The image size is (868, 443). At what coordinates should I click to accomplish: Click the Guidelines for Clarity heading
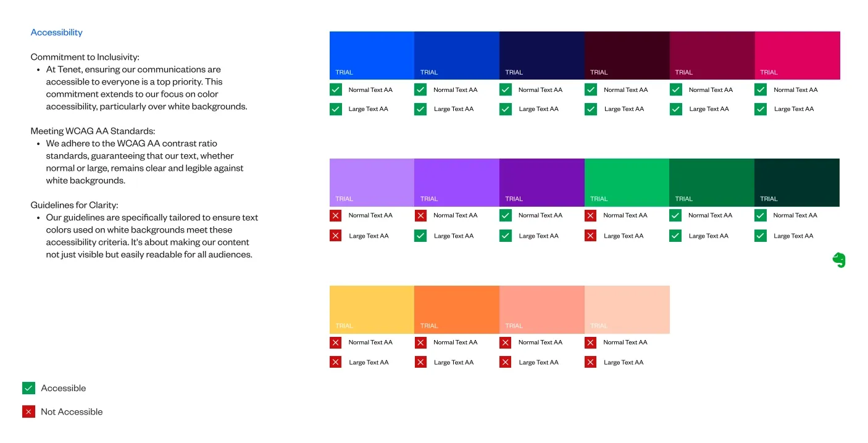point(74,205)
